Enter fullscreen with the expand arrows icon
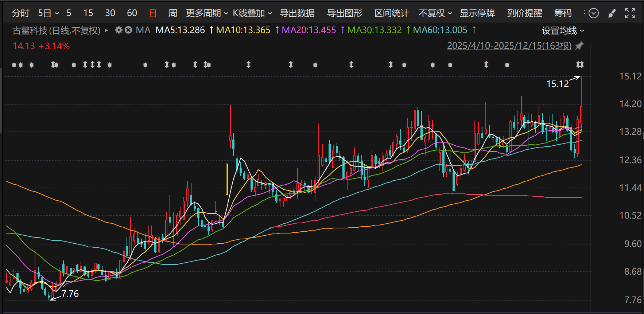The width and height of the screenshot is (644, 314). (630, 13)
